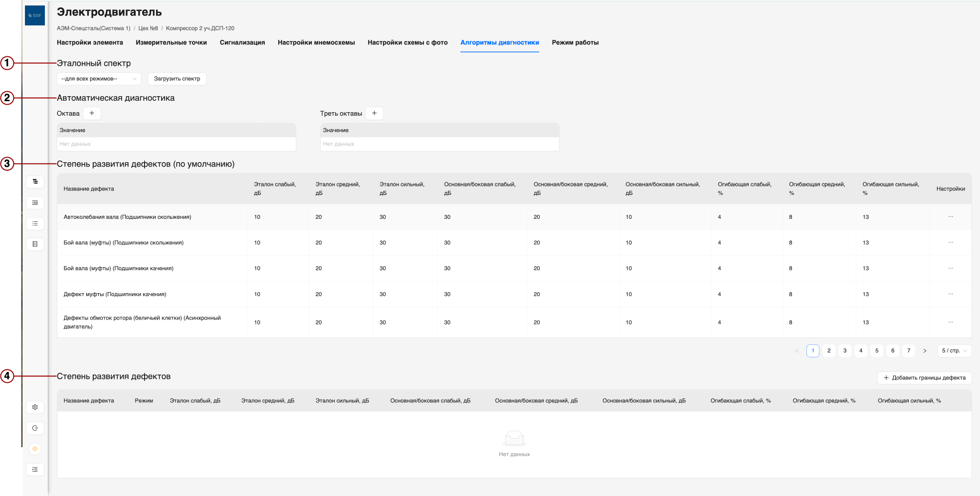Screen dimensions: 980x496
Task: Click the Загрузить спектр button
Action: coord(177,79)
